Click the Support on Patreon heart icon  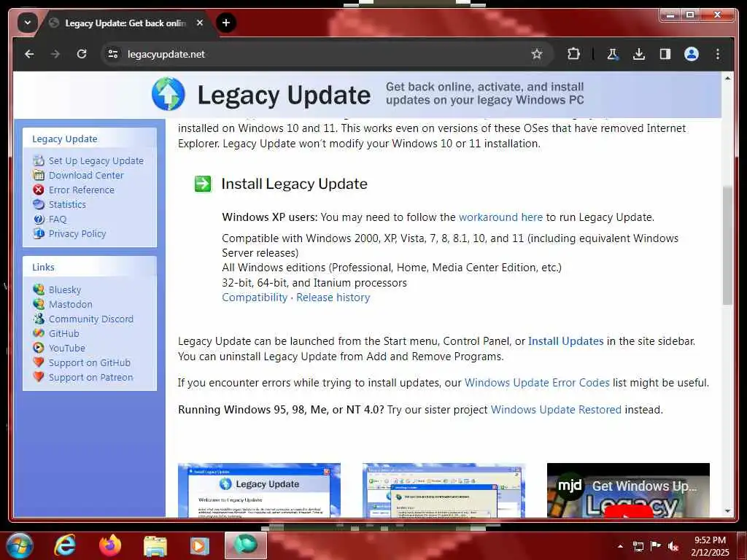(x=39, y=377)
